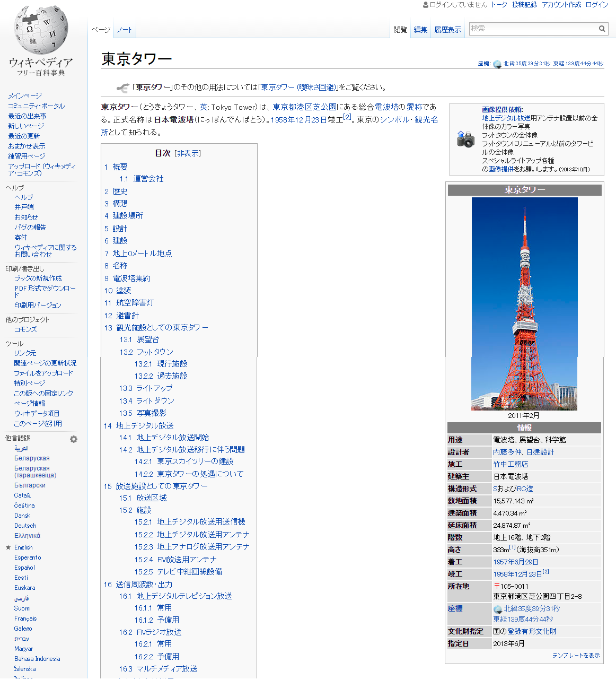
Task: Open the コモンズ project link
Action: (25, 329)
